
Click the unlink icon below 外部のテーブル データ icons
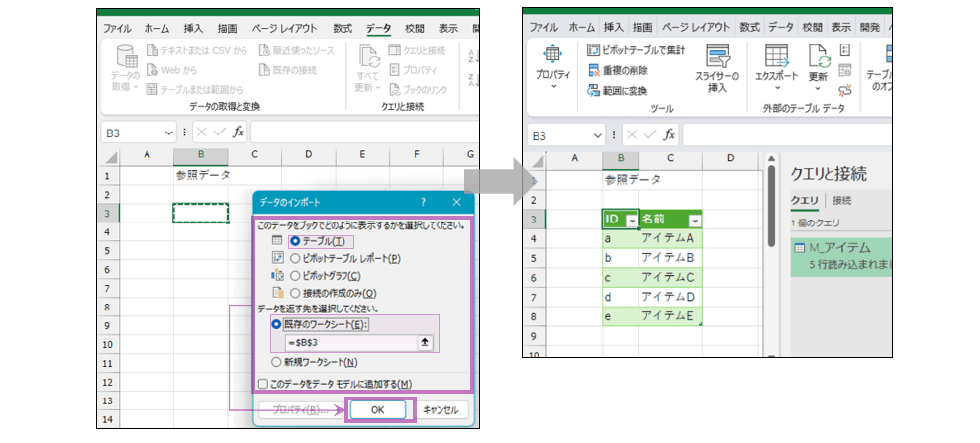tap(845, 91)
